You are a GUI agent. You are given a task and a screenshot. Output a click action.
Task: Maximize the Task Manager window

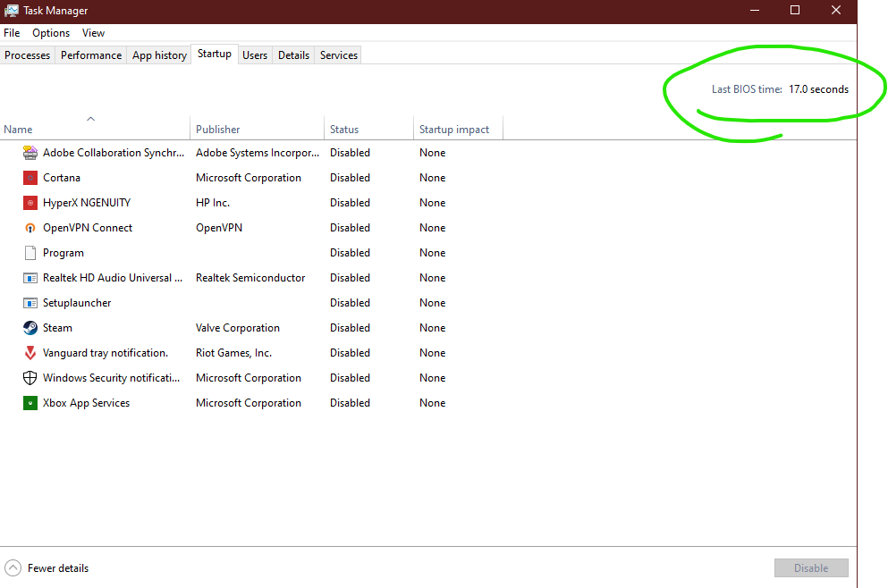pos(795,10)
